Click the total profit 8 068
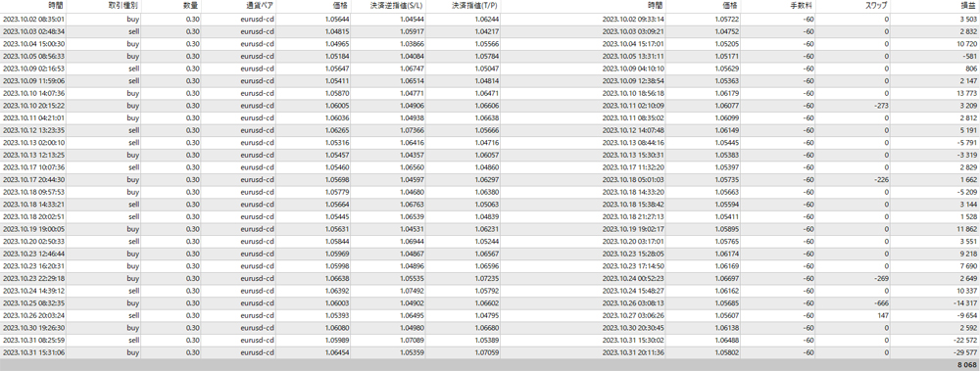 coord(966,365)
